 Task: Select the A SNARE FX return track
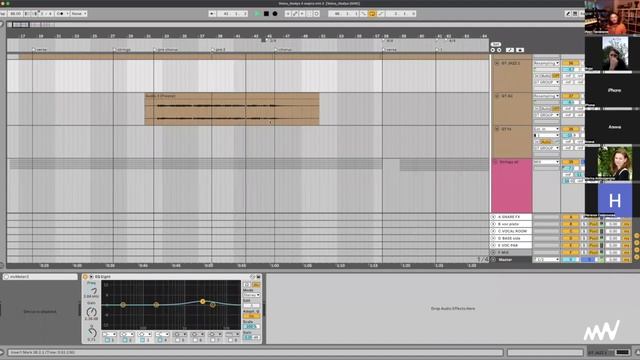512,217
